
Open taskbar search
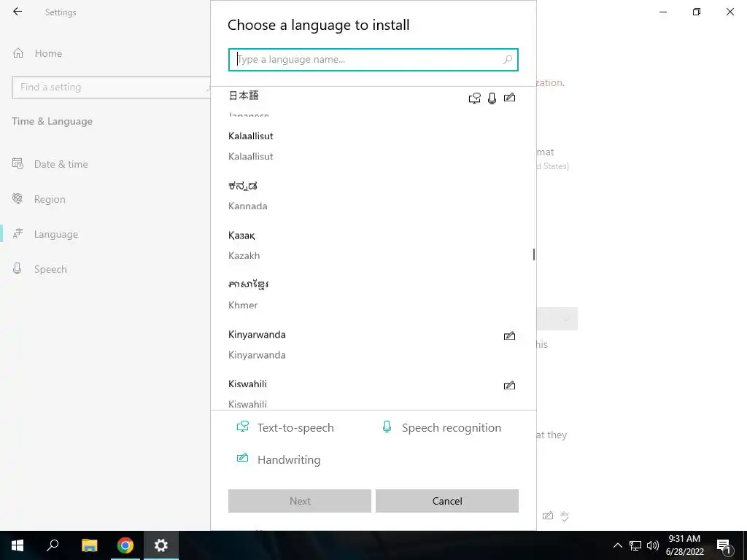point(53,545)
